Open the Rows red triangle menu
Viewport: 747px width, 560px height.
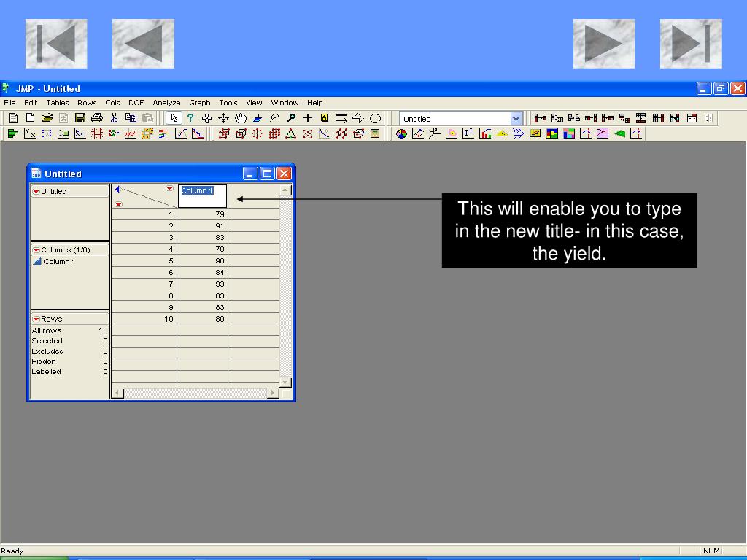(x=36, y=319)
